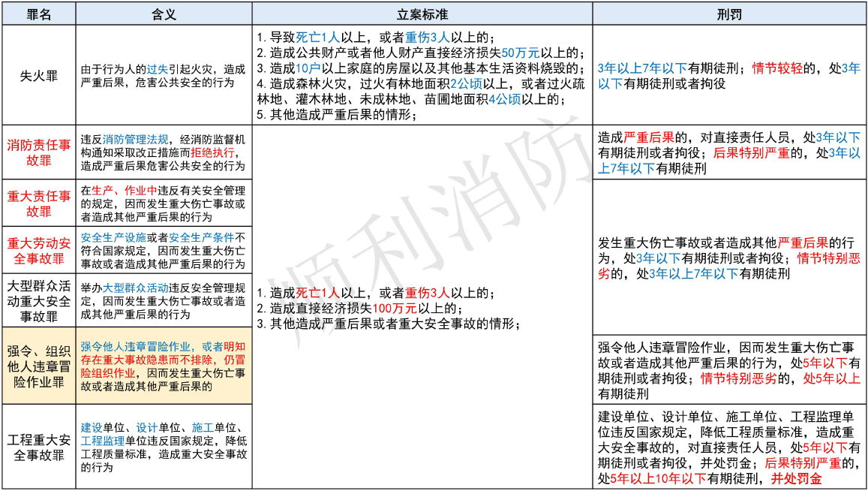Click the line 导致死亡1人以上，或者重伤3人以上的
Screen dimensions: 868x491
(x=376, y=37)
